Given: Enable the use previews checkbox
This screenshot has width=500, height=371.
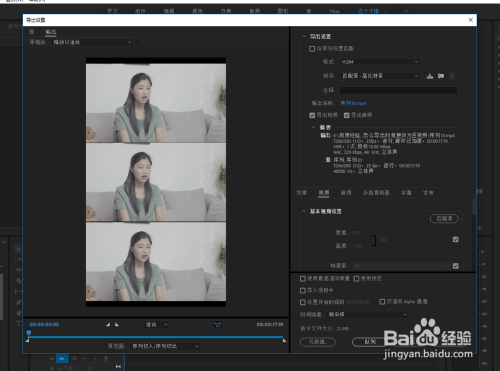Looking at the screenshot, I should point(356,279).
